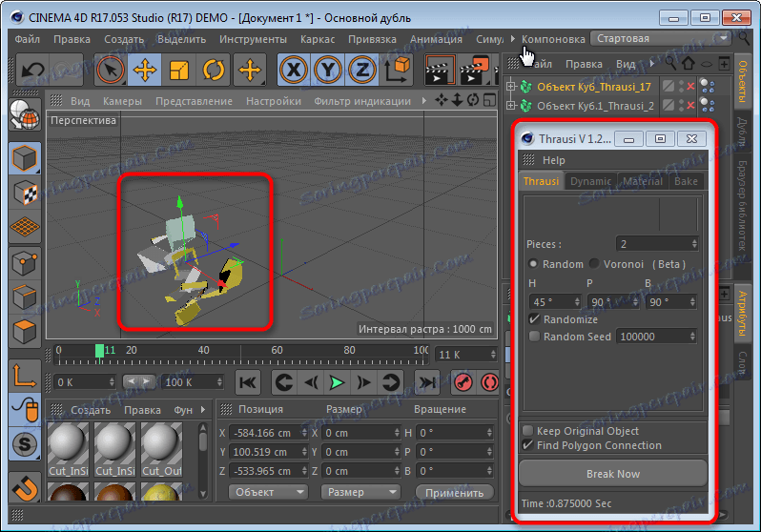Select Voronoi radio button

(594, 263)
